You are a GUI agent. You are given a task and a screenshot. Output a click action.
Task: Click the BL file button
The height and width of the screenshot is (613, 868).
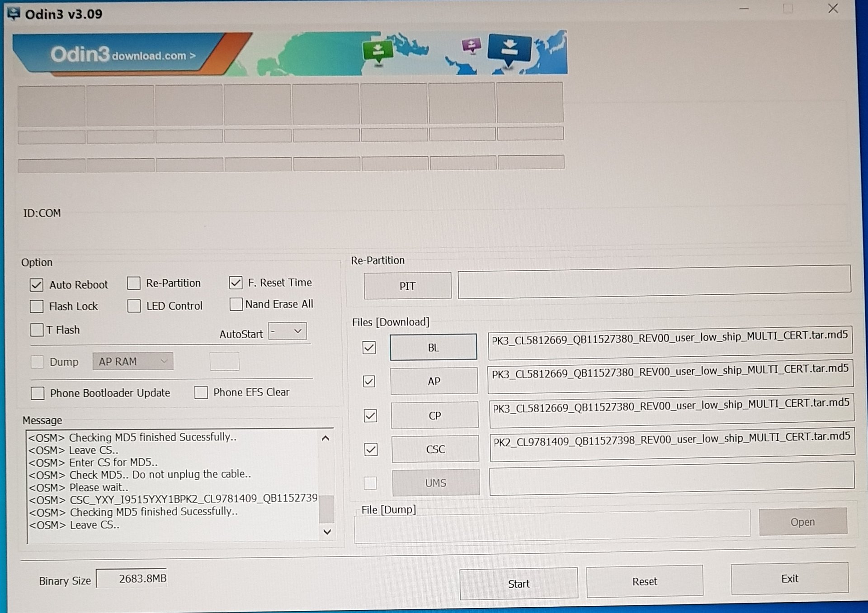tap(433, 347)
